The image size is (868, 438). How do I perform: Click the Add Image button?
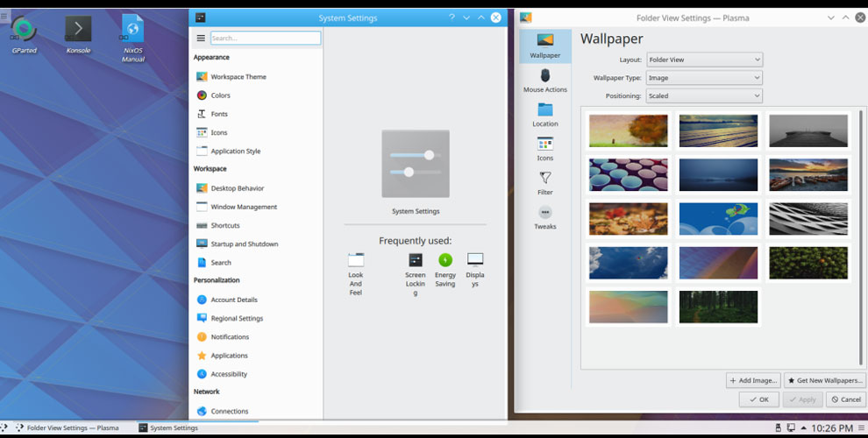pyautogui.click(x=753, y=380)
